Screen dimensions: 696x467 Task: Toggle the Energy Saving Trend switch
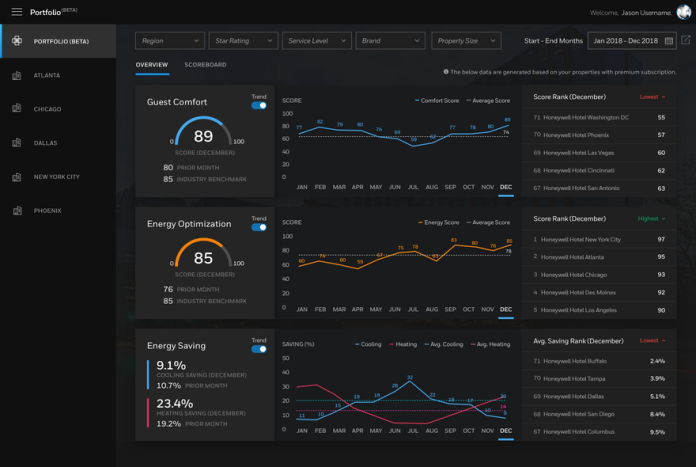259,349
